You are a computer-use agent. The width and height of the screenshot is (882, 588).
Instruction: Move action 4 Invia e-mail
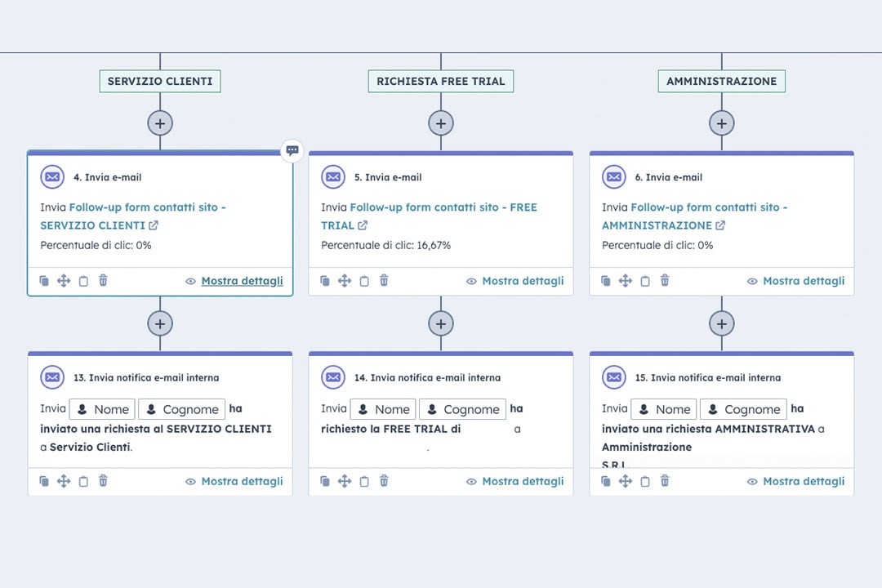64,281
